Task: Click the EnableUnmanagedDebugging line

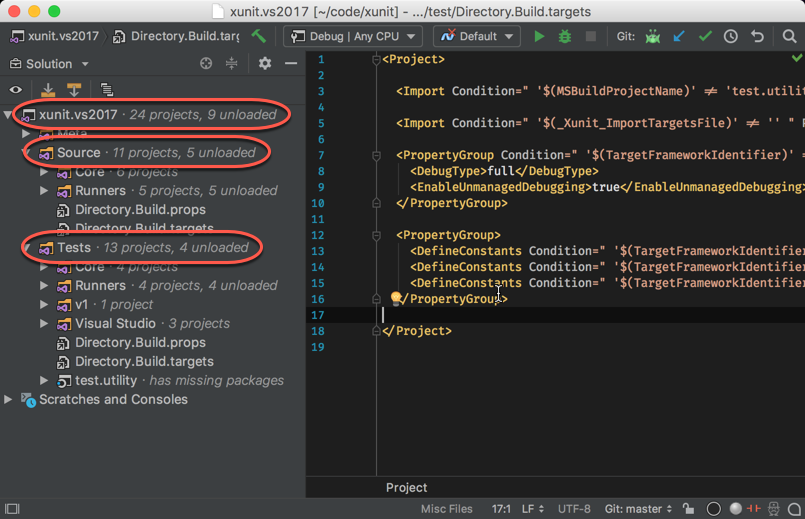Action: click(607, 187)
